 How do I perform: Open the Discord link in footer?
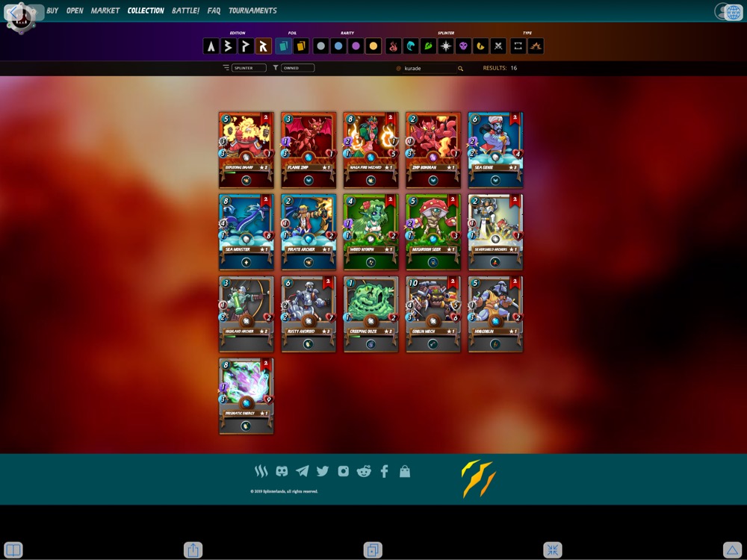(x=282, y=471)
